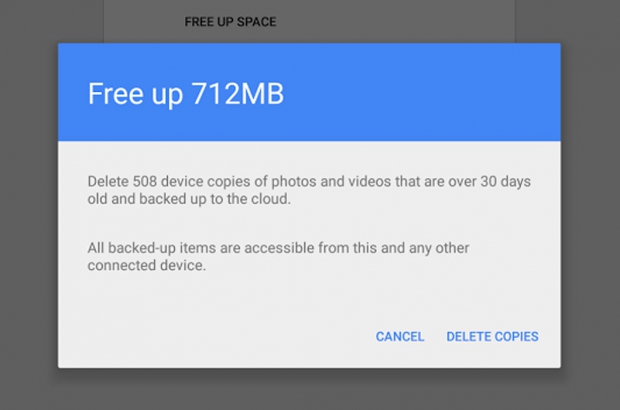Click the dimmed area below the dialog

310,390
